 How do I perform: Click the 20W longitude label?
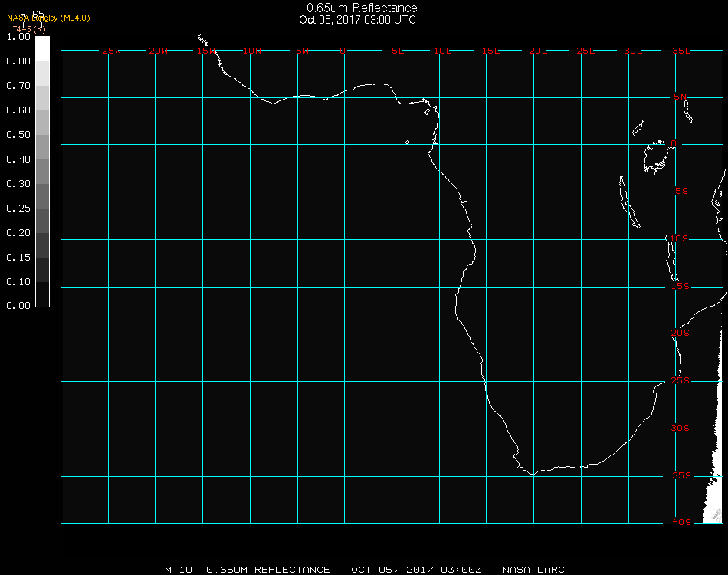pos(159,51)
